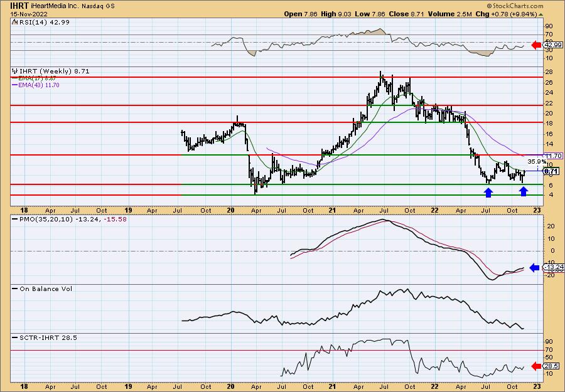Image resolution: width=565 pixels, height=392 pixels.
Task: Click the 42.99 RSI value tag
Action: (x=553, y=45)
